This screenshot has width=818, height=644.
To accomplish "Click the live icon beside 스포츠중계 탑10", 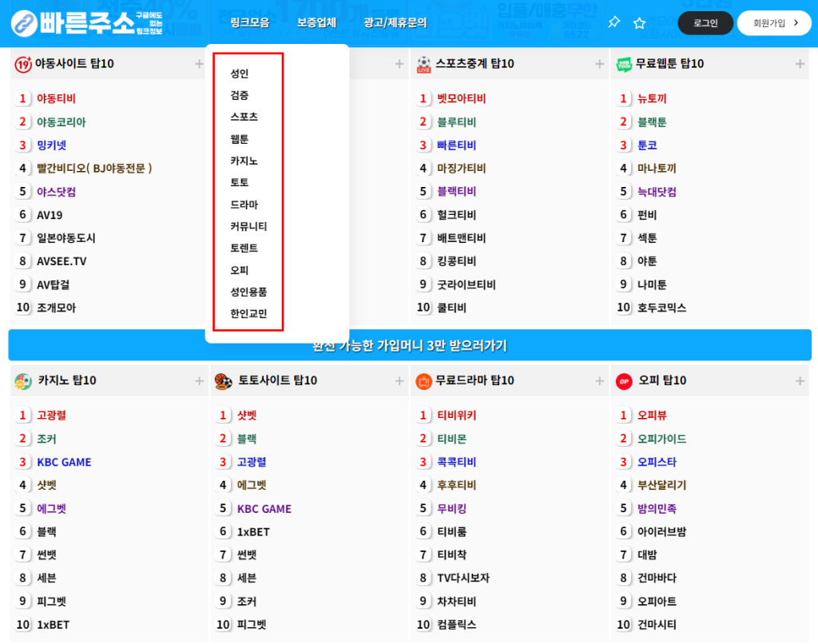I will 423,64.
